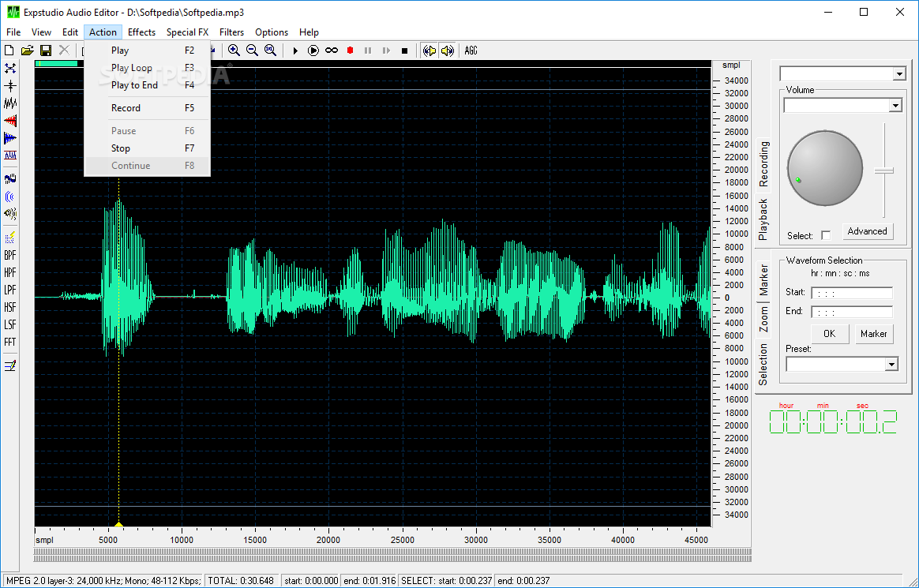This screenshot has width=919, height=588.
Task: Click the yellow playhead marker triangle
Action: pyautogui.click(x=119, y=524)
